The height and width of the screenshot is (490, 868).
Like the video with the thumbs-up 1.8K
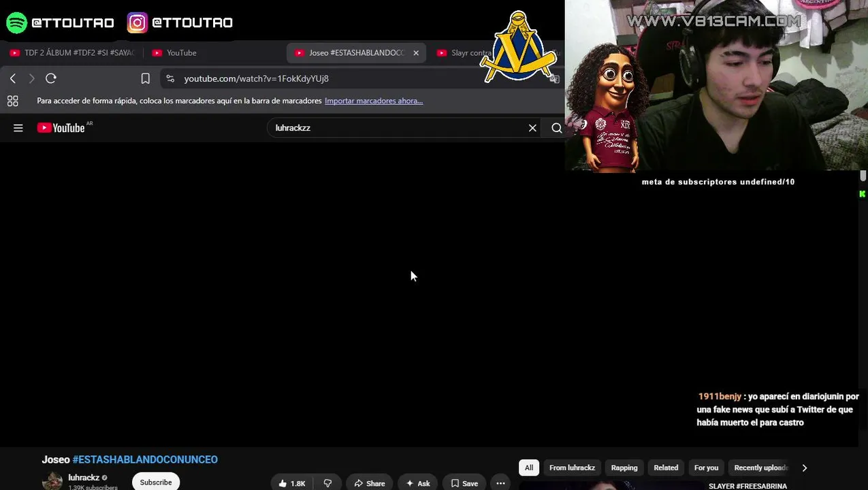291,483
